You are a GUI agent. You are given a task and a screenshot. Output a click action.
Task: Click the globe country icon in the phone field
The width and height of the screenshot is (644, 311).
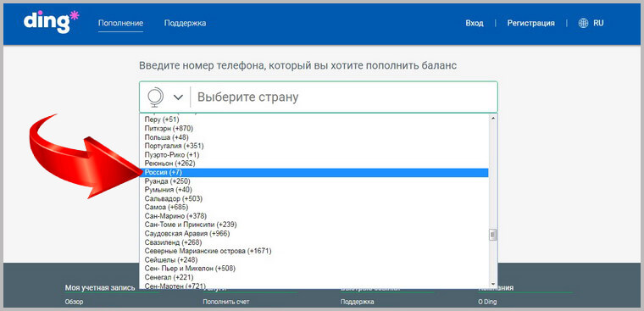click(x=156, y=97)
